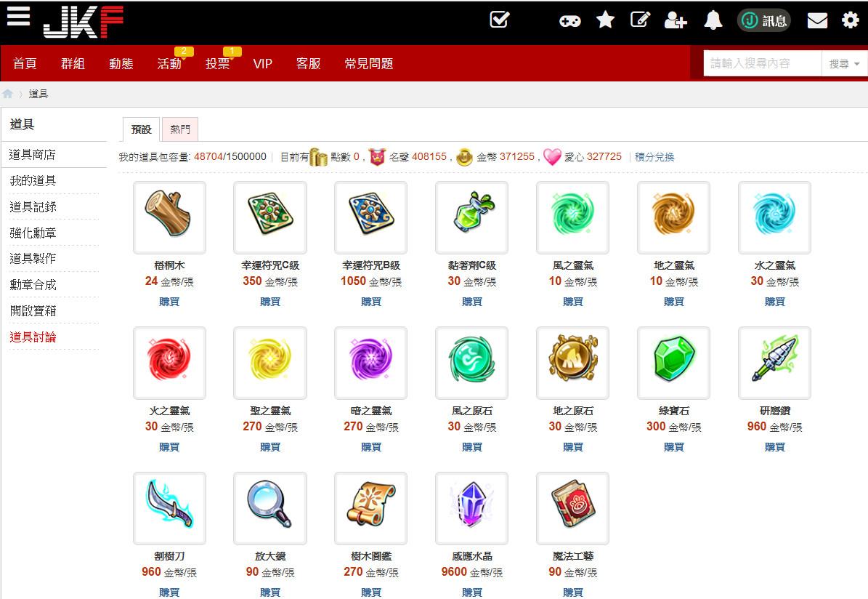Open 群組 in navigation bar
Image resolution: width=868 pixels, height=599 pixels.
click(73, 64)
